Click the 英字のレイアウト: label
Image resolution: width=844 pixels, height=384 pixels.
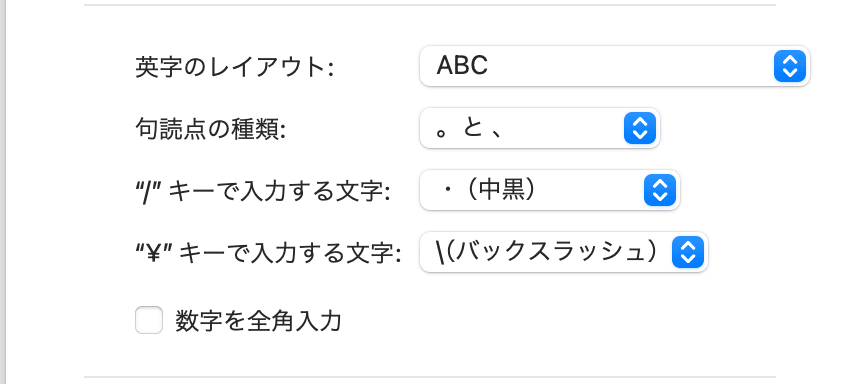coord(235,67)
